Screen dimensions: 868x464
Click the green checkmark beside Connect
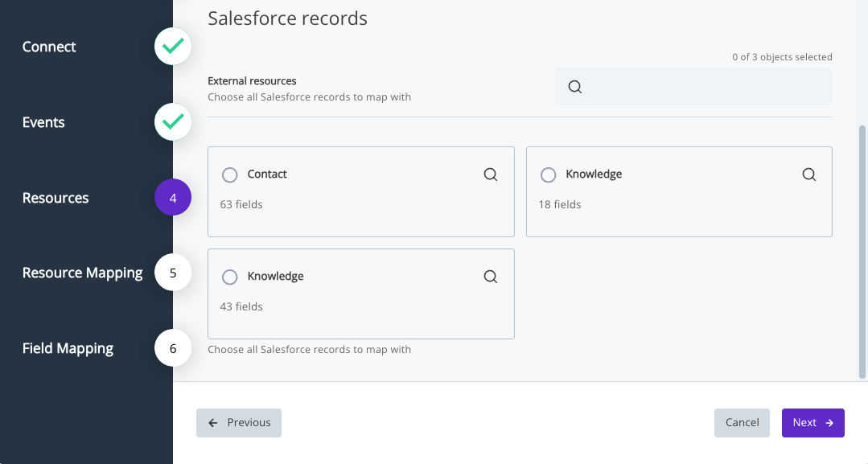[172, 47]
